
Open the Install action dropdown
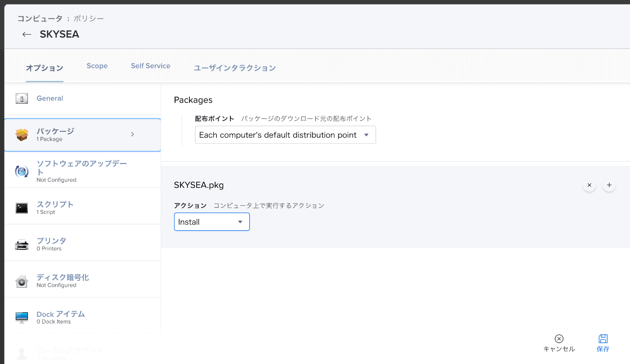click(x=212, y=222)
